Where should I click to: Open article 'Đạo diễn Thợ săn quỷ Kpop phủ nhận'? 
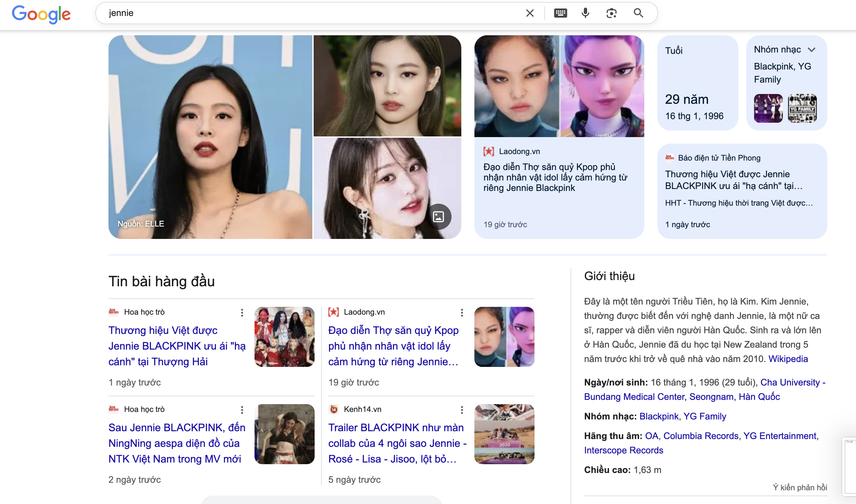(393, 346)
